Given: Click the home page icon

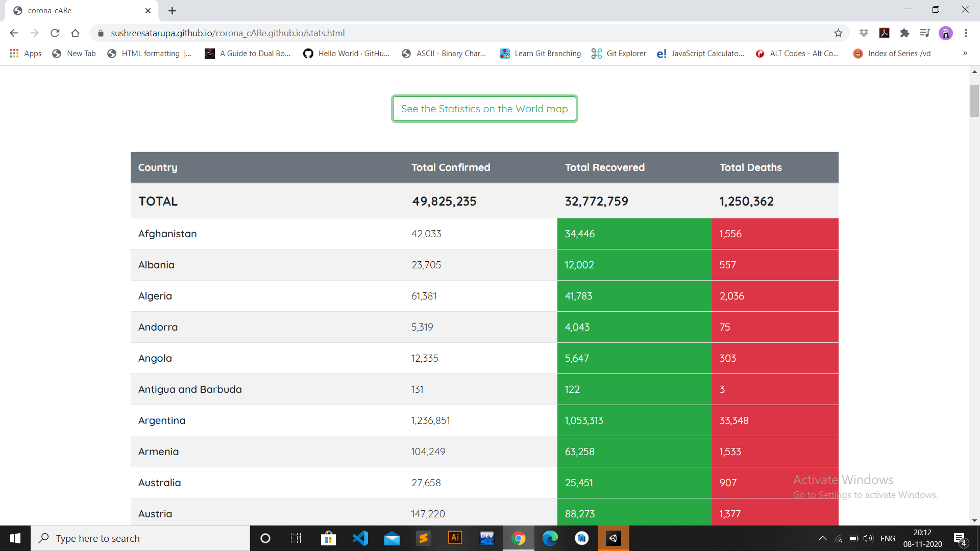Looking at the screenshot, I should pyautogui.click(x=76, y=33).
